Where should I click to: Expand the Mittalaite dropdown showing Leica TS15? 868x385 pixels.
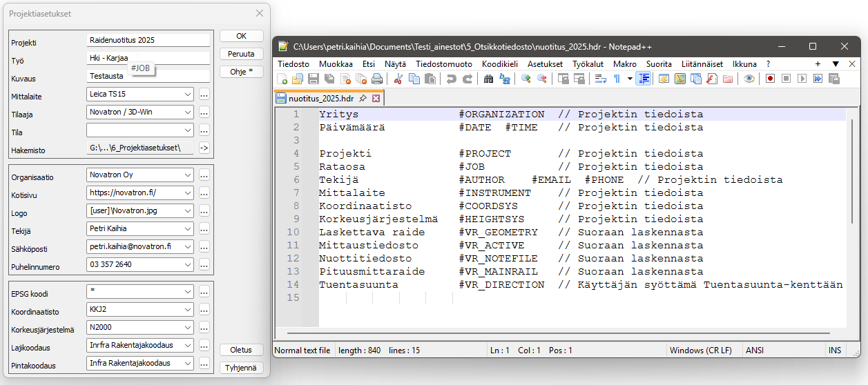coord(188,94)
